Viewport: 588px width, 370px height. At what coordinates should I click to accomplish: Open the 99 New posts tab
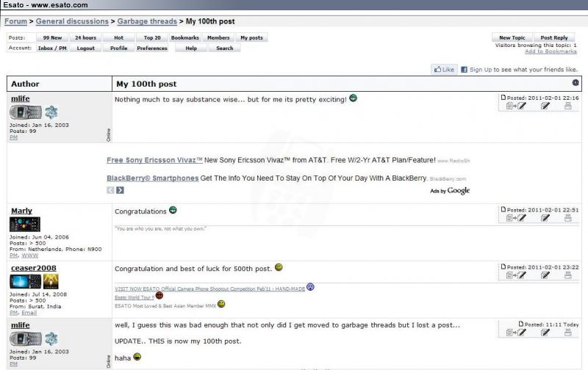[52, 38]
